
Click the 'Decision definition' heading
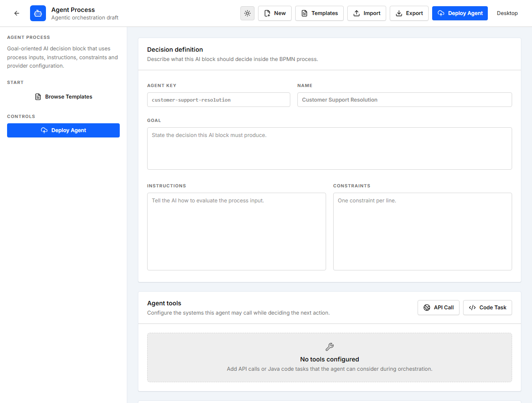click(x=175, y=49)
